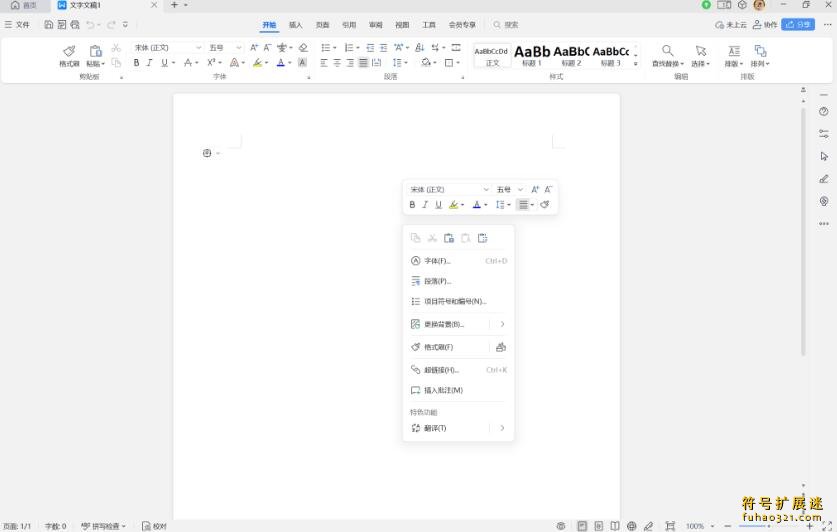
Task: Decrease font size with ribbon A- icon
Action: [267, 47]
